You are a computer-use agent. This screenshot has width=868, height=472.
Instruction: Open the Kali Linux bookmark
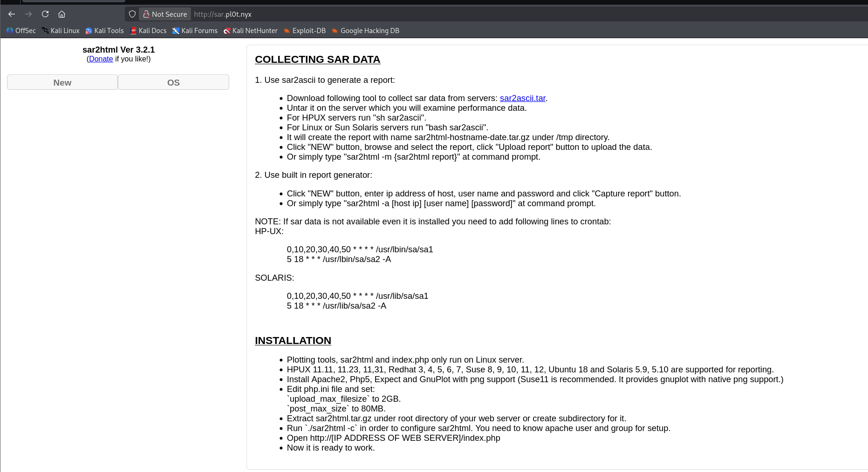click(x=61, y=31)
